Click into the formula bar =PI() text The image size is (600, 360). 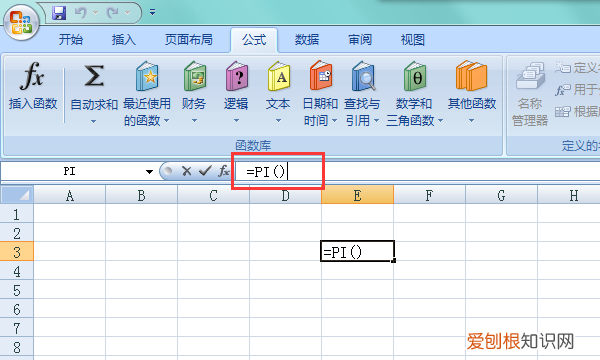[x=266, y=171]
